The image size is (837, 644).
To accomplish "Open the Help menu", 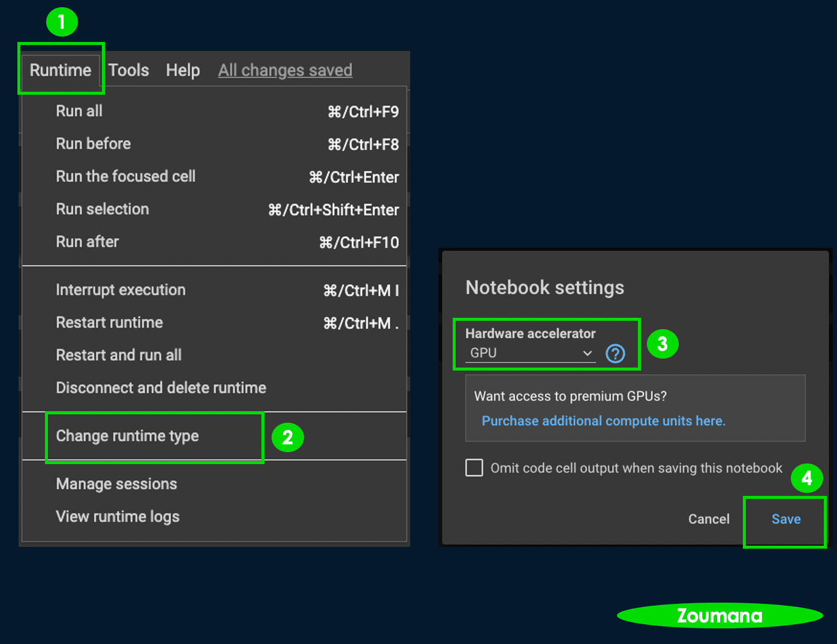I will [183, 70].
